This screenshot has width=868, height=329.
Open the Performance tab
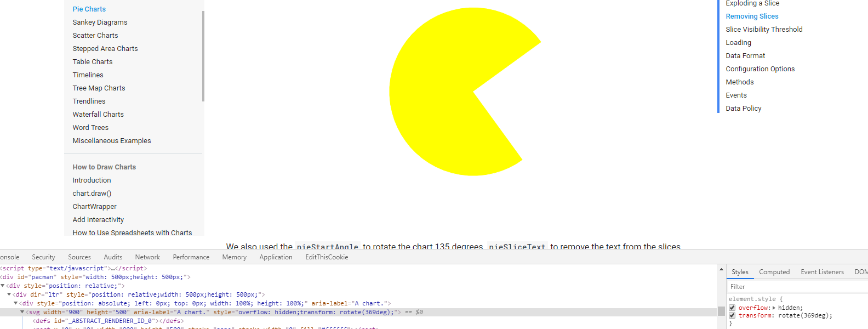[x=191, y=257]
